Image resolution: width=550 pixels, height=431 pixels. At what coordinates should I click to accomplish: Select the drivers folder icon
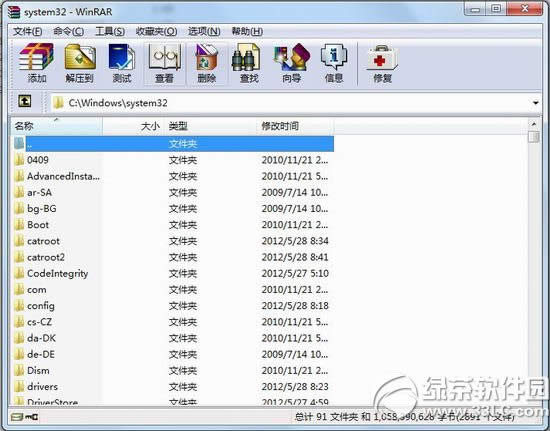19,387
